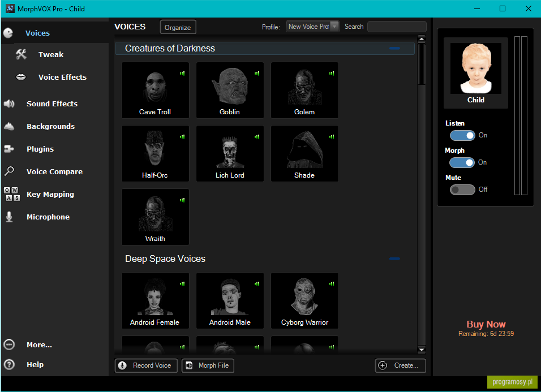Open More... options label

pyautogui.click(x=40, y=344)
